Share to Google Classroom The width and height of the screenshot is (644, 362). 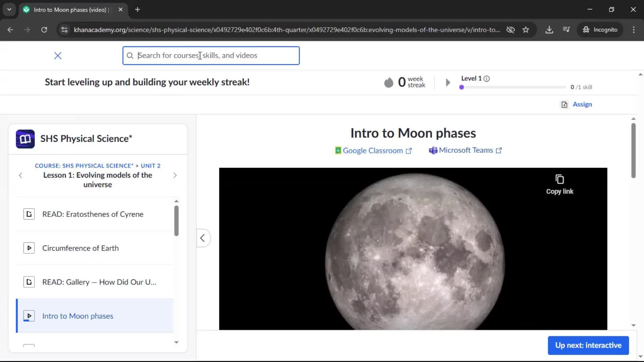click(373, 150)
